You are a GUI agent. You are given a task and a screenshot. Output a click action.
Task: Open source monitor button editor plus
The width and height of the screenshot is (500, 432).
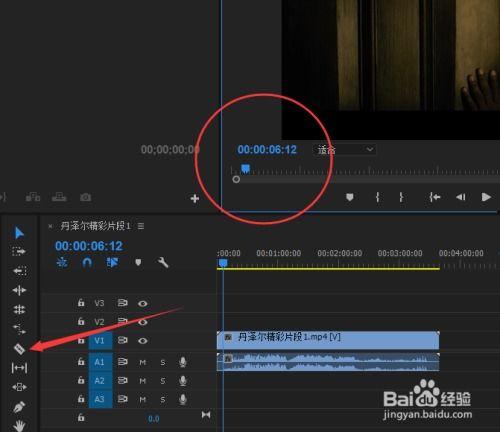pos(195,199)
